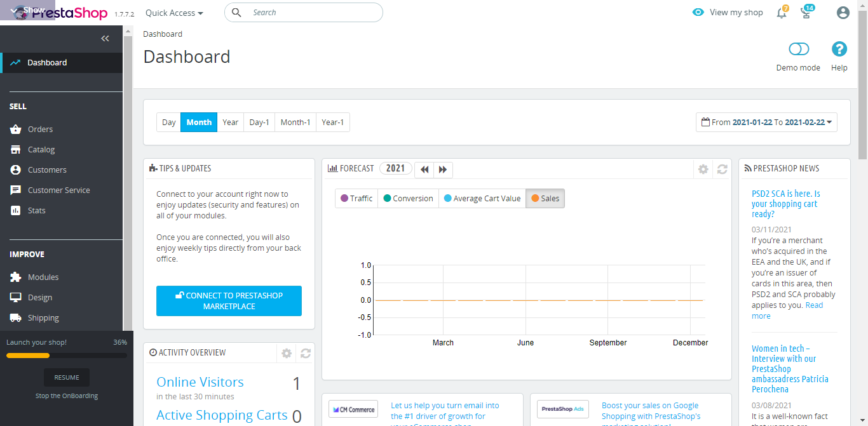Go to next forecast year
Image resolution: width=868 pixels, height=426 pixels.
443,170
